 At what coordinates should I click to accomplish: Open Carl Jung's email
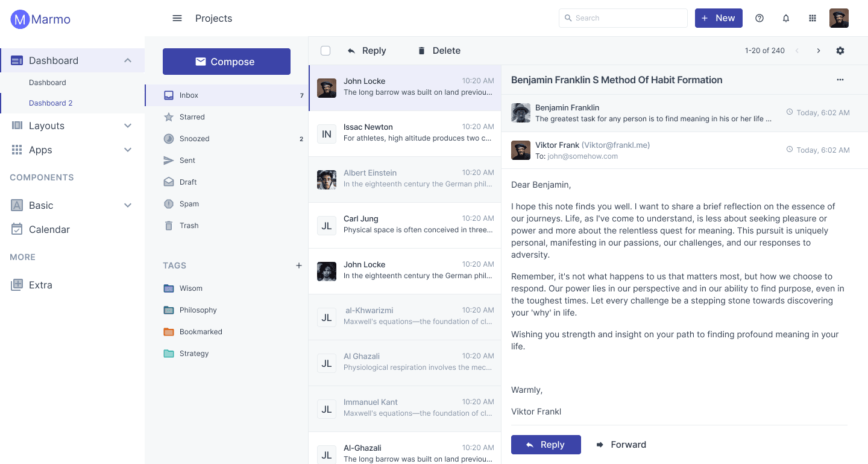click(x=405, y=226)
